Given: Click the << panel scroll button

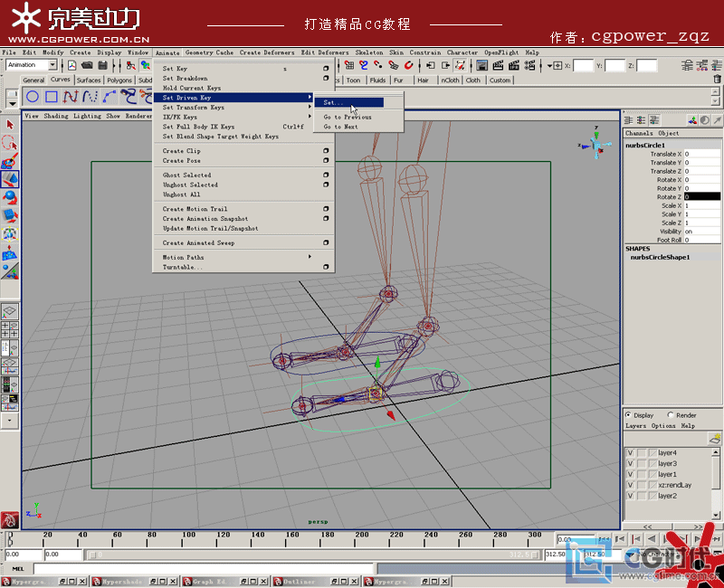Looking at the screenshot, I should tap(647, 526).
